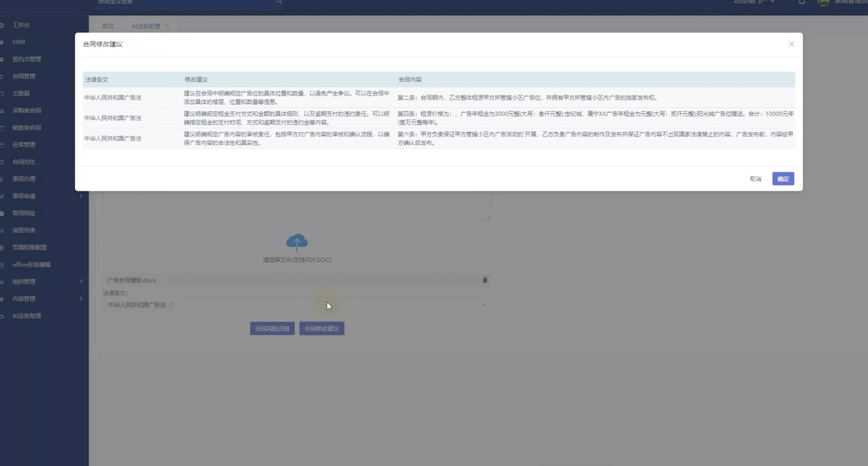868x466 pixels.
Task: Expand the 组织管理 sidebar menu
Action: pyautogui.click(x=81, y=282)
